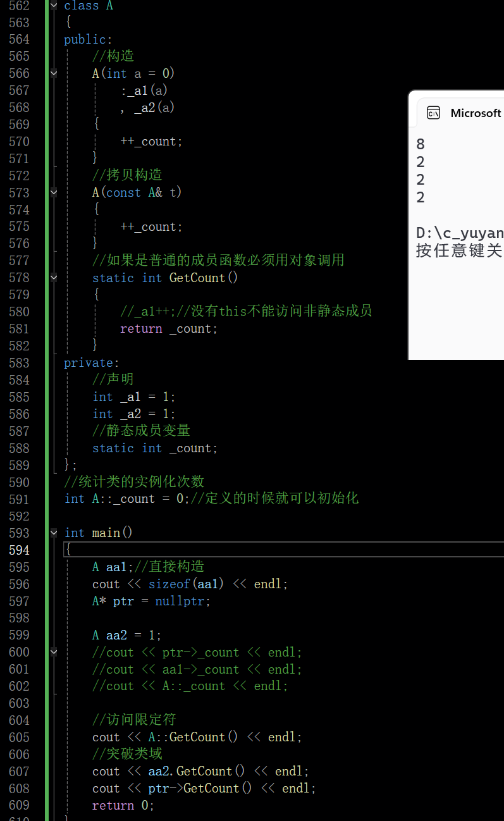Click the '//统计类的实例化次数' comment
The height and width of the screenshot is (821, 504).
(134, 482)
